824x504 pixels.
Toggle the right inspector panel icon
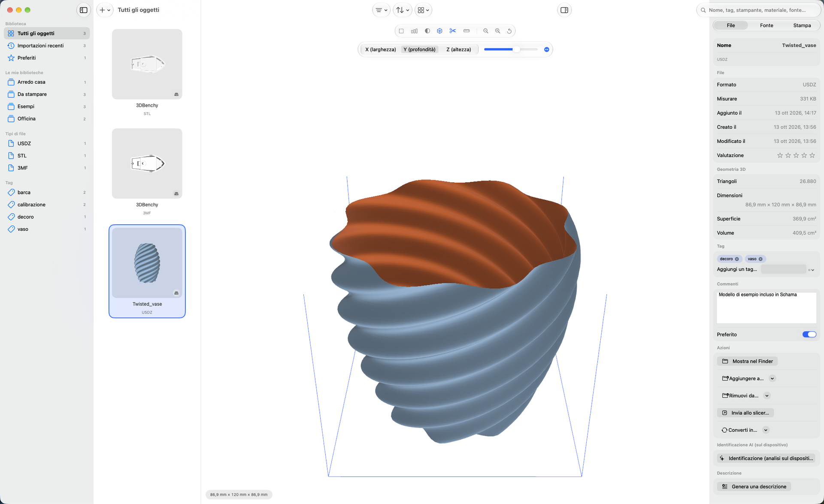(x=564, y=10)
